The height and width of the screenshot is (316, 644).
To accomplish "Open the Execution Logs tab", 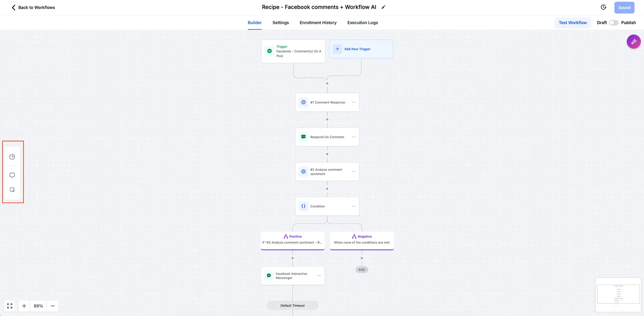I will click(x=363, y=23).
